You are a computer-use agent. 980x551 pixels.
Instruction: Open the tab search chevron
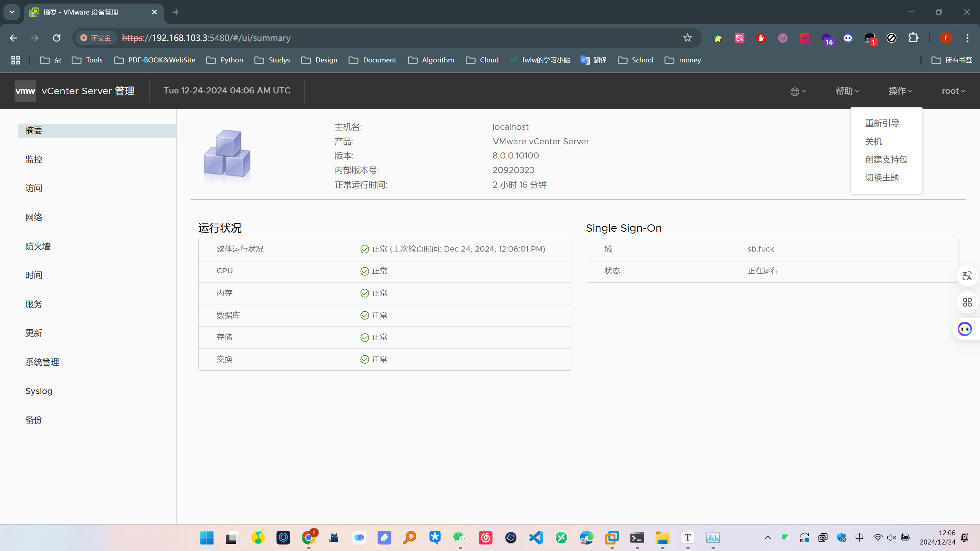coord(12,12)
